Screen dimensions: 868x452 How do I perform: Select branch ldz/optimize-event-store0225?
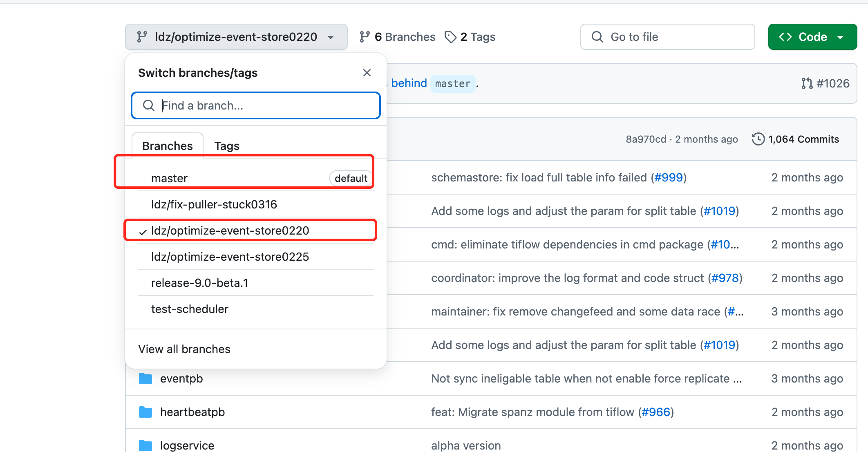(256, 257)
